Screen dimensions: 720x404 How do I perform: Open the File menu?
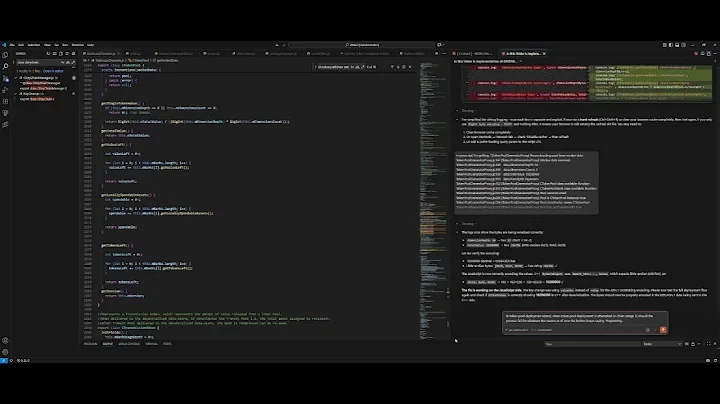click(12, 45)
